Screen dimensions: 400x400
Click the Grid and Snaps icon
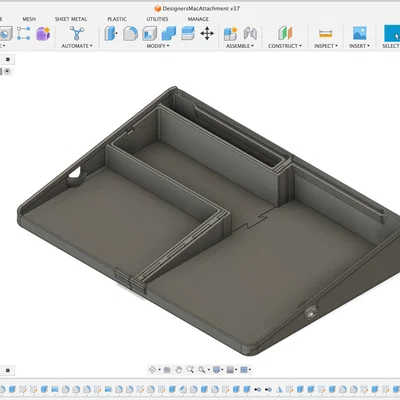(230, 369)
